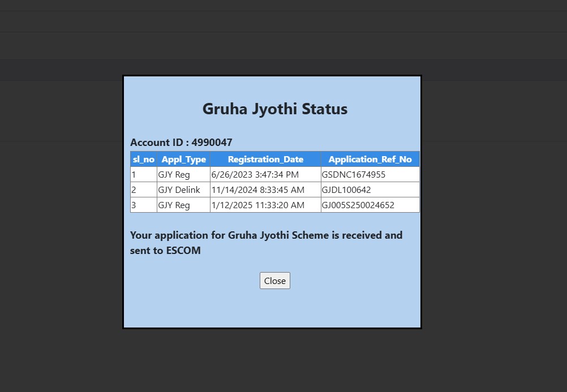The image size is (567, 392).
Task: Select the sl_no column header
Action: tap(144, 159)
